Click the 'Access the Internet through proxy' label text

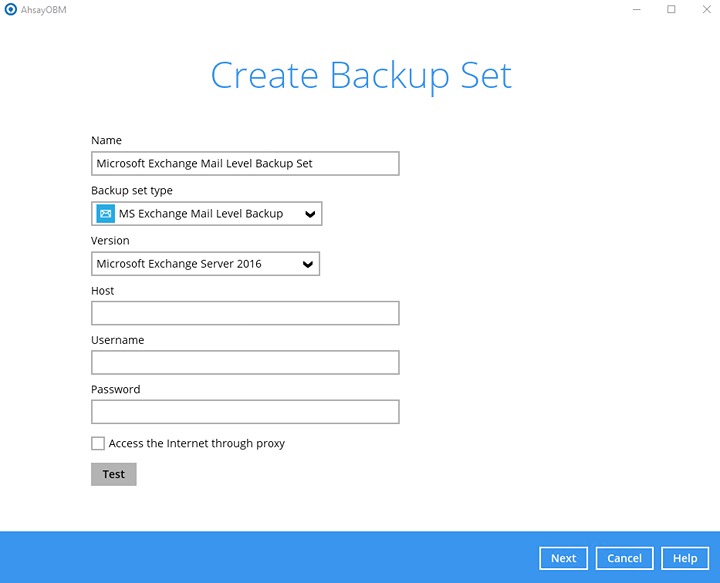coord(196,443)
